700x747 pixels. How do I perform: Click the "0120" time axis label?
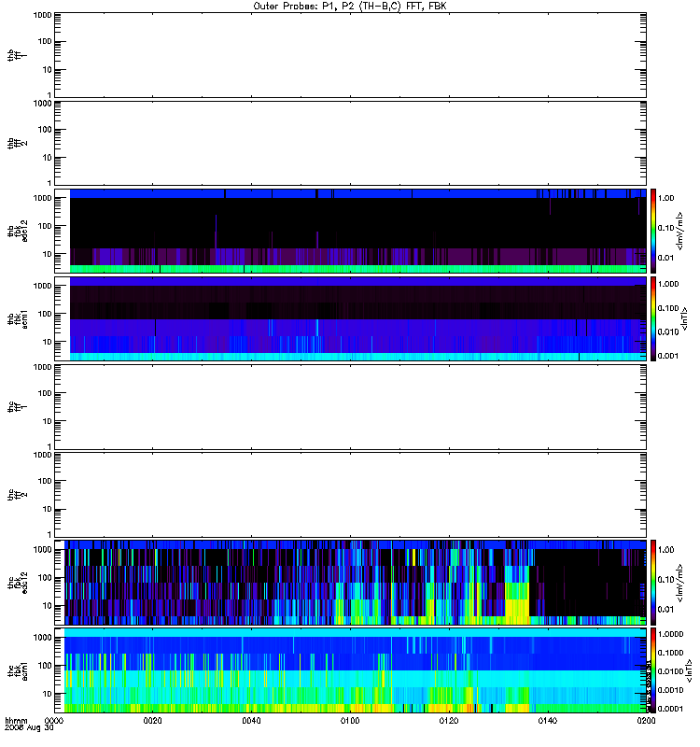[449, 721]
